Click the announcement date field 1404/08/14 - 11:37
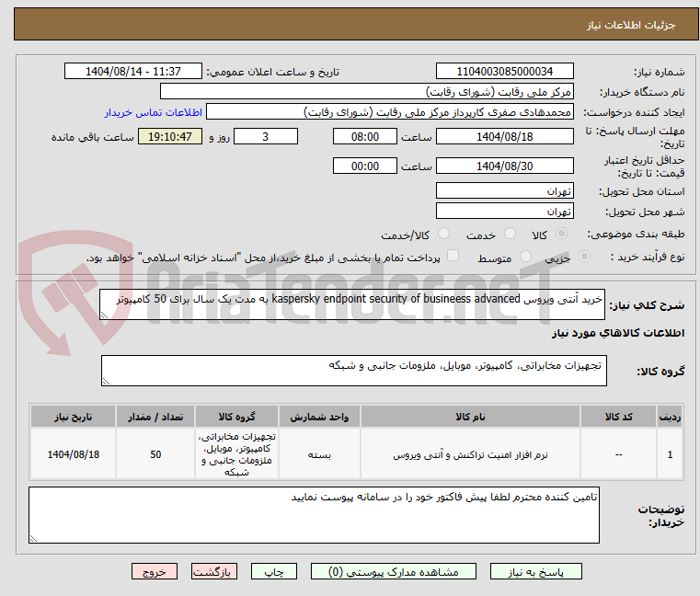700x596 pixels. pos(133,71)
